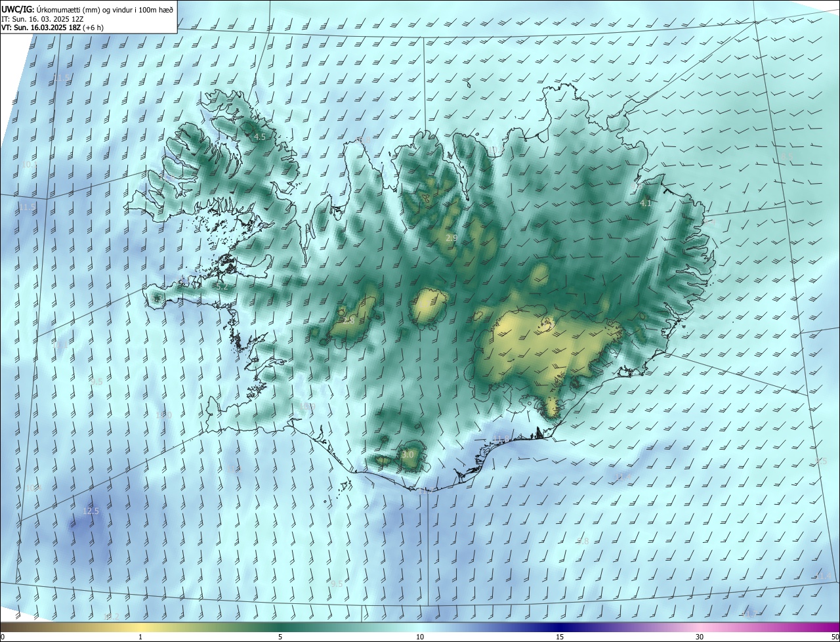The width and height of the screenshot is (840, 642).
Task: Click the 4.1 value label in east Iceland
Action: point(646,203)
